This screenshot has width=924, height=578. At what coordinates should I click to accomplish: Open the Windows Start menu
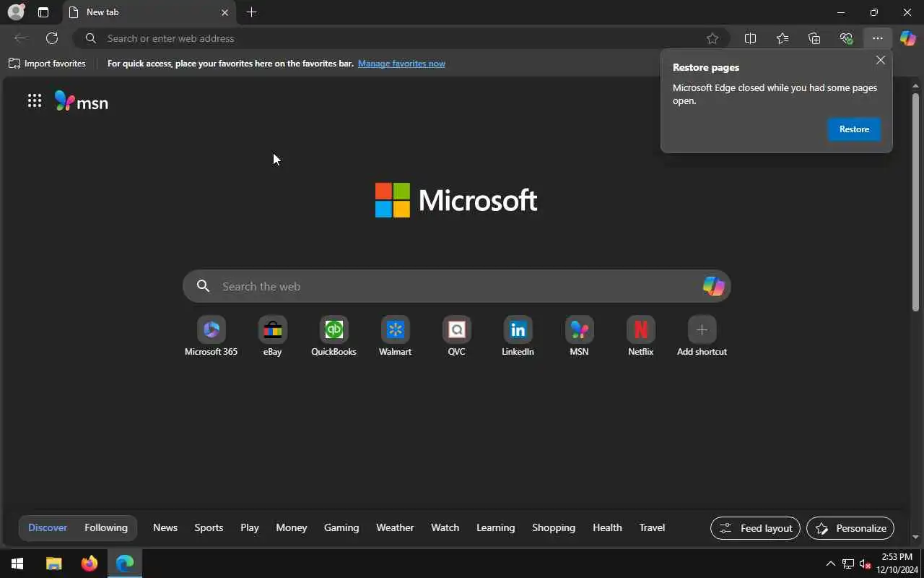click(17, 564)
